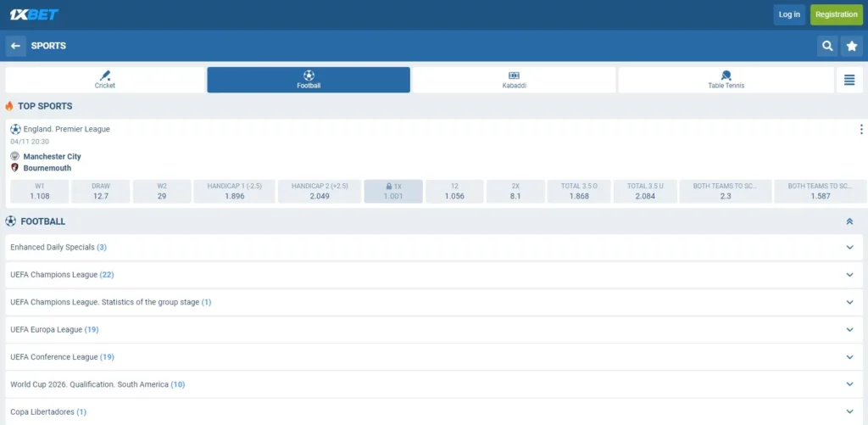Pick Handicap 1 (-2.5) odds 1.896
Image resolution: width=868 pixels, height=425 pixels.
[234, 191]
